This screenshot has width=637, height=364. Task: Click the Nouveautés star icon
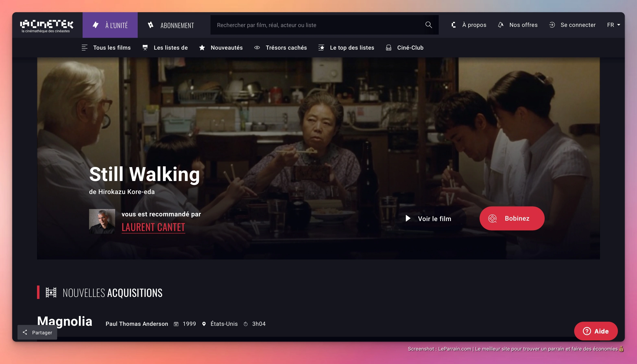[x=202, y=48]
